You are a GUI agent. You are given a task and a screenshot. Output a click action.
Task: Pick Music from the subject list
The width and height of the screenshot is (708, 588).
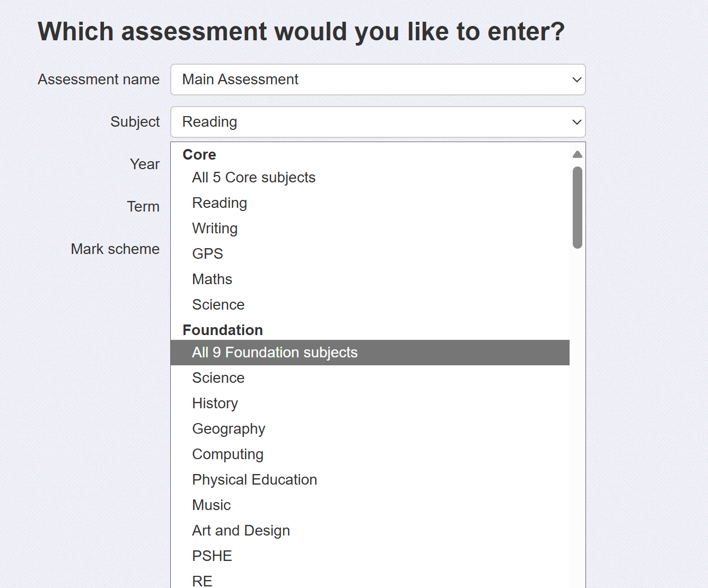pos(211,505)
